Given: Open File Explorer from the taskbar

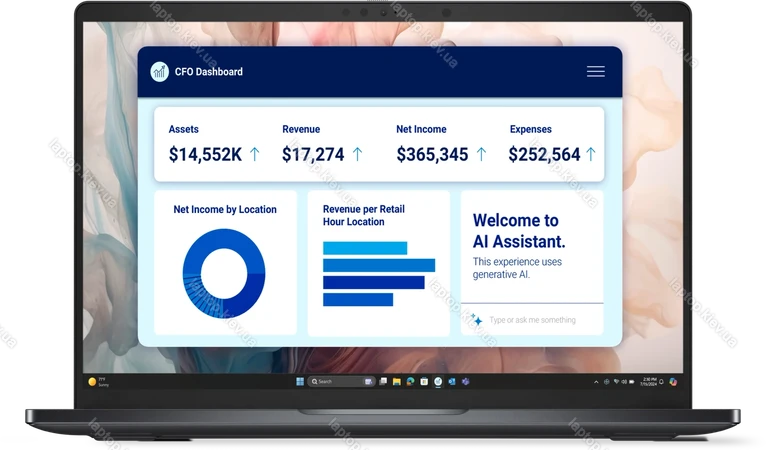Looking at the screenshot, I should click(x=397, y=382).
